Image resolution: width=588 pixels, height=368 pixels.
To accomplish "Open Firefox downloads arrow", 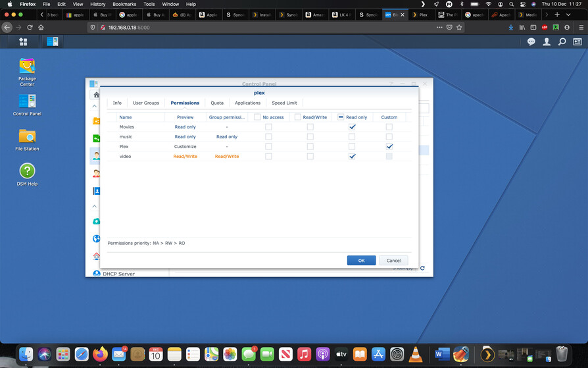I will click(x=511, y=28).
